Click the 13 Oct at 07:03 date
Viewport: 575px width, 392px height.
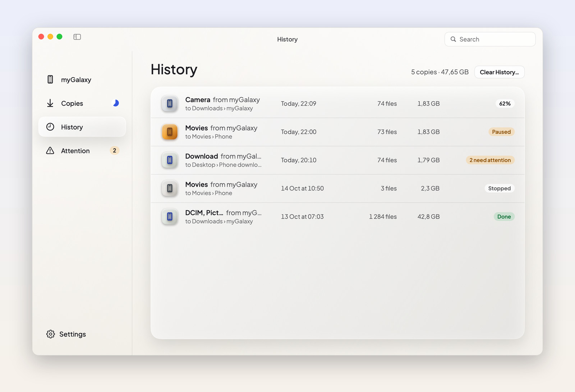(302, 216)
